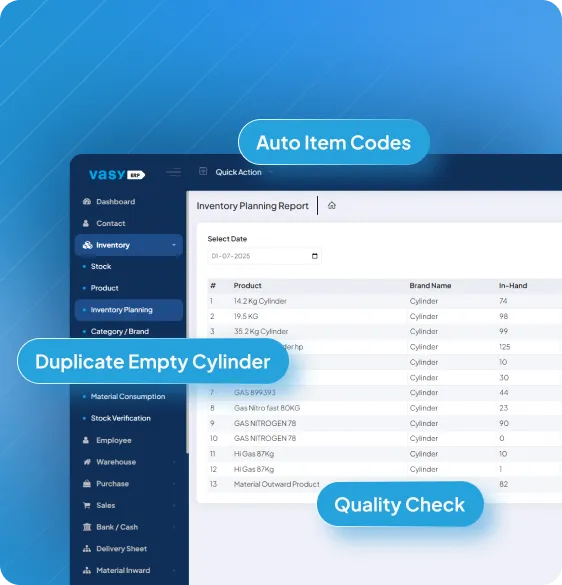Viewport: 562px width, 585px height.
Task: Click the Auto Item Codes badge
Action: coord(334,142)
